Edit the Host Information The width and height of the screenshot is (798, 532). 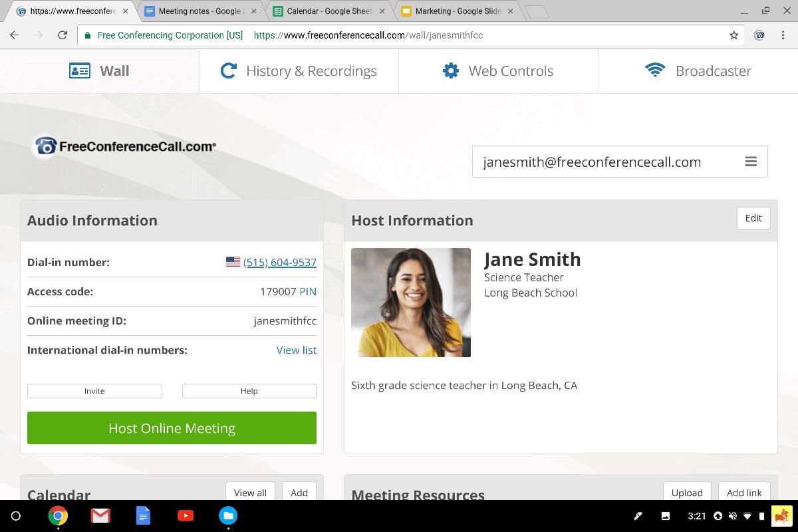[753, 218]
